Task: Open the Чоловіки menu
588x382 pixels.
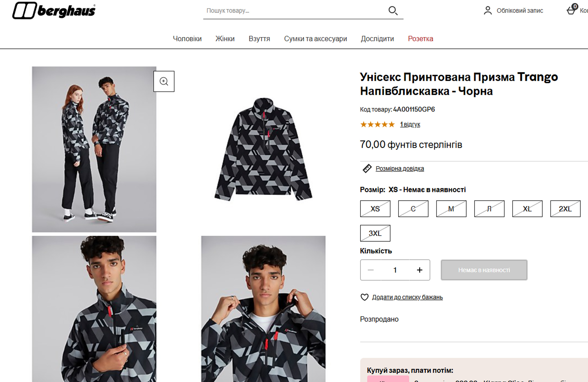Action: click(x=187, y=39)
